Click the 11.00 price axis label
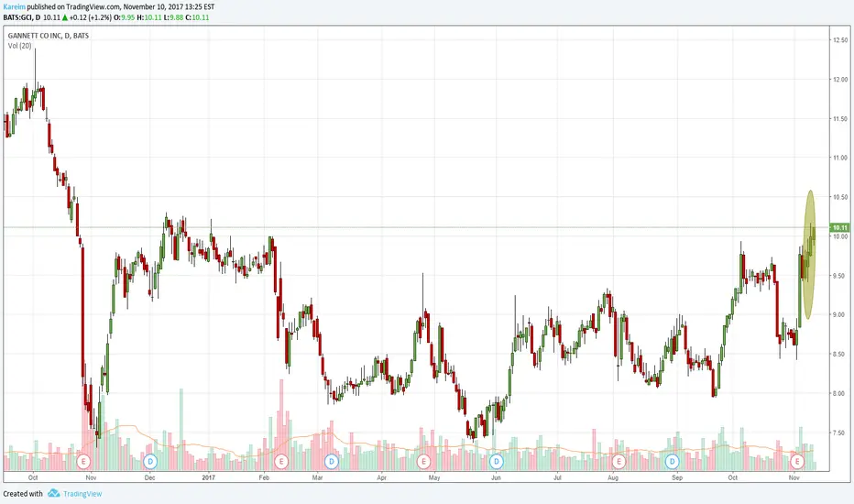 [x=840, y=158]
